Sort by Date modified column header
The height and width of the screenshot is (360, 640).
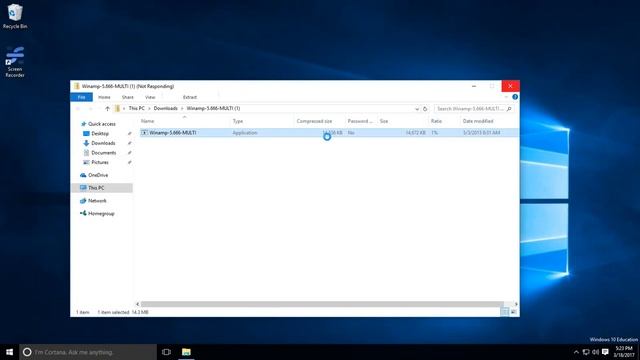pos(478,121)
